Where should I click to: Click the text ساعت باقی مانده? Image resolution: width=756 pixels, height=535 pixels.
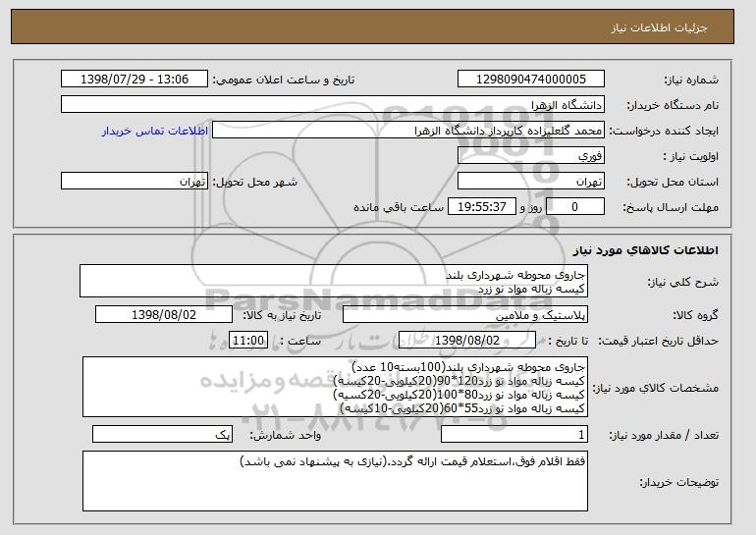coord(399,207)
